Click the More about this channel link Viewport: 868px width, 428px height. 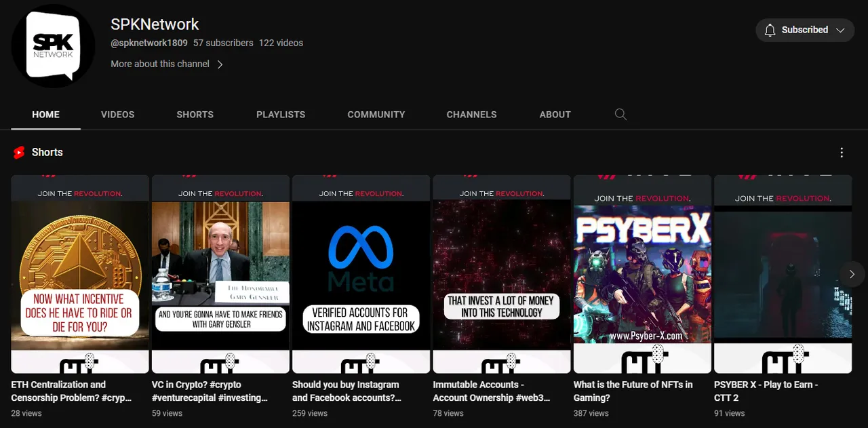[160, 64]
